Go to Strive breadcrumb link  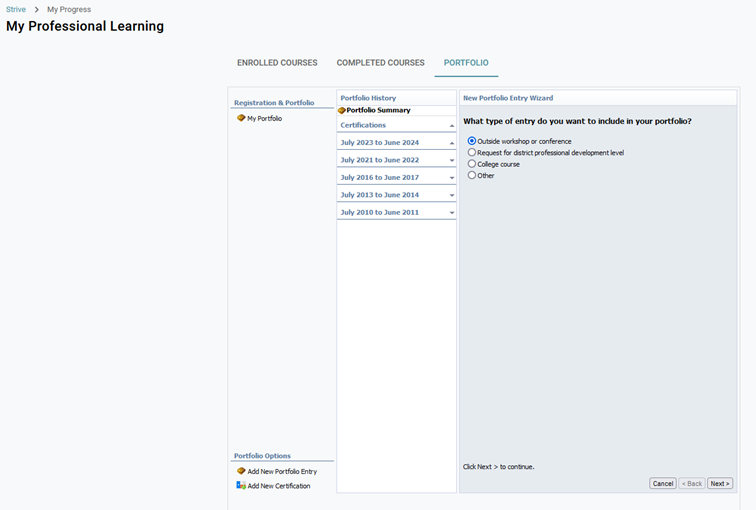16,9
